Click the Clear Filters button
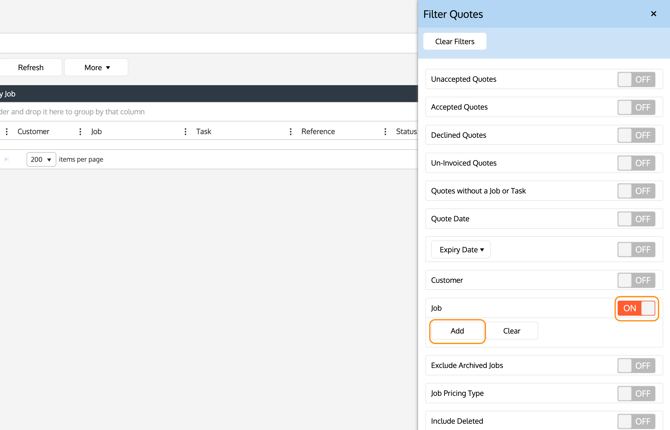The width and height of the screenshot is (670, 430). click(455, 42)
